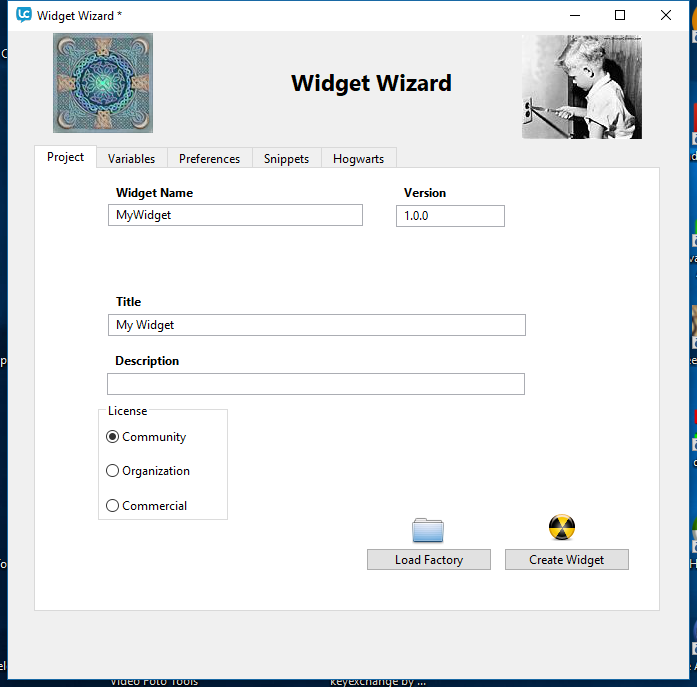Image resolution: width=697 pixels, height=687 pixels.
Task: Click the Description label
Action: pyautogui.click(x=147, y=361)
